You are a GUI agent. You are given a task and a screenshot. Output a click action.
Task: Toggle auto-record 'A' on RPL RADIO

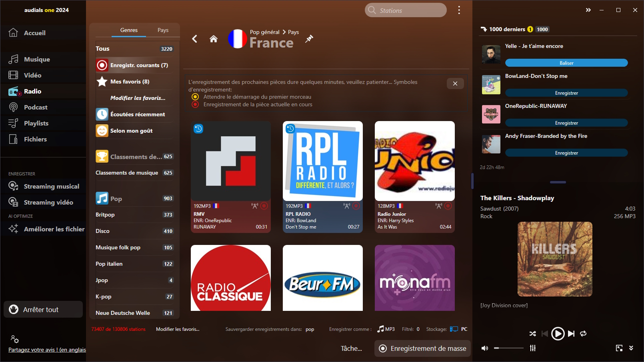[x=346, y=206]
